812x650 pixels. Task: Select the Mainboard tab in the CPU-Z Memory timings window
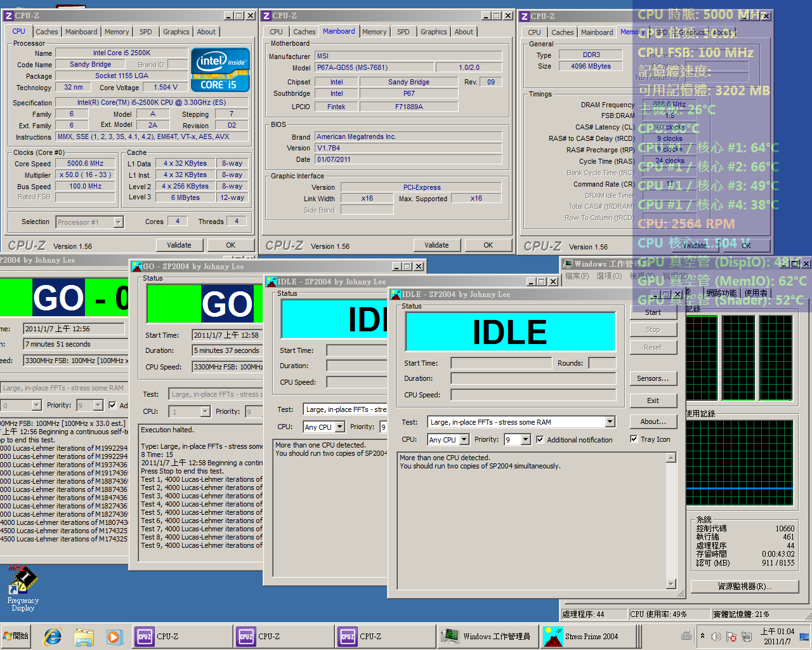pos(597,32)
